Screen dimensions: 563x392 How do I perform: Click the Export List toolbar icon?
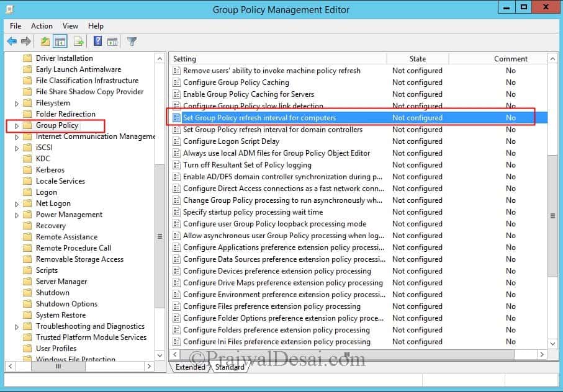click(79, 42)
